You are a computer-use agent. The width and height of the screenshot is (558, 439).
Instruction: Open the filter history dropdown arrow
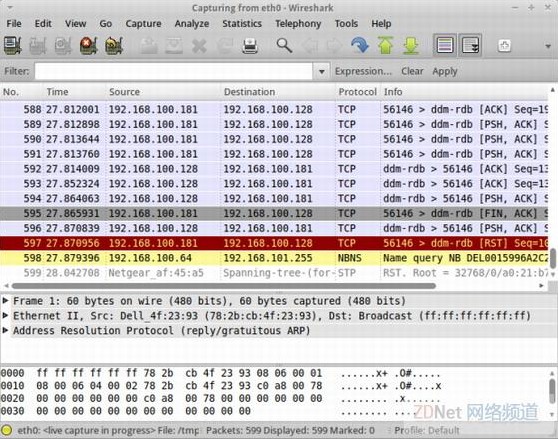pyautogui.click(x=321, y=72)
